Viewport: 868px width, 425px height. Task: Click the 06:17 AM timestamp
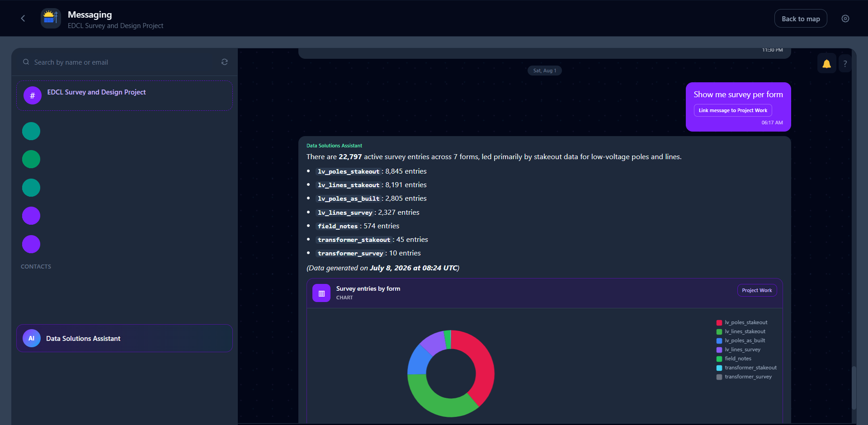point(772,123)
